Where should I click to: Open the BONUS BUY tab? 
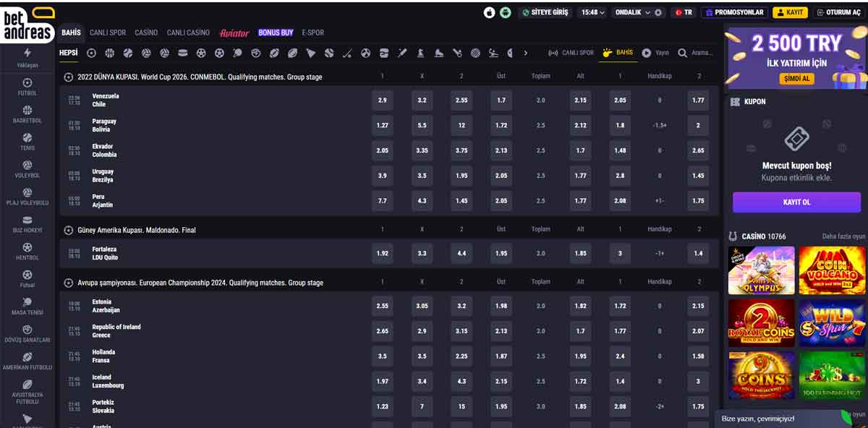point(276,33)
